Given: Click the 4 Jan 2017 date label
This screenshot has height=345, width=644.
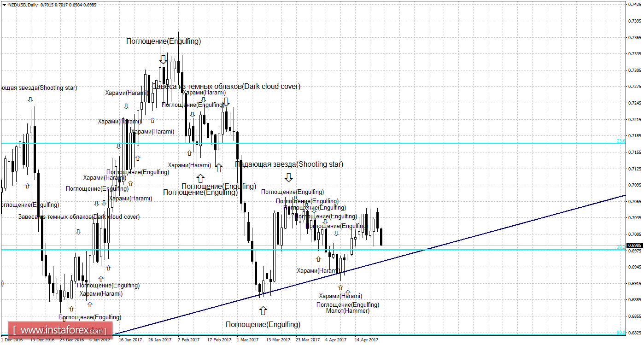Looking at the screenshot, I should pos(100,340).
